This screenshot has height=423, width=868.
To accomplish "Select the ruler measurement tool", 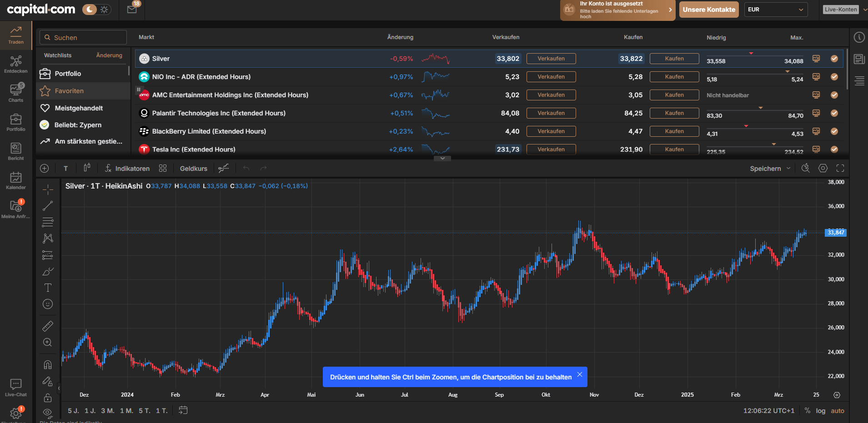I will pos(48,326).
